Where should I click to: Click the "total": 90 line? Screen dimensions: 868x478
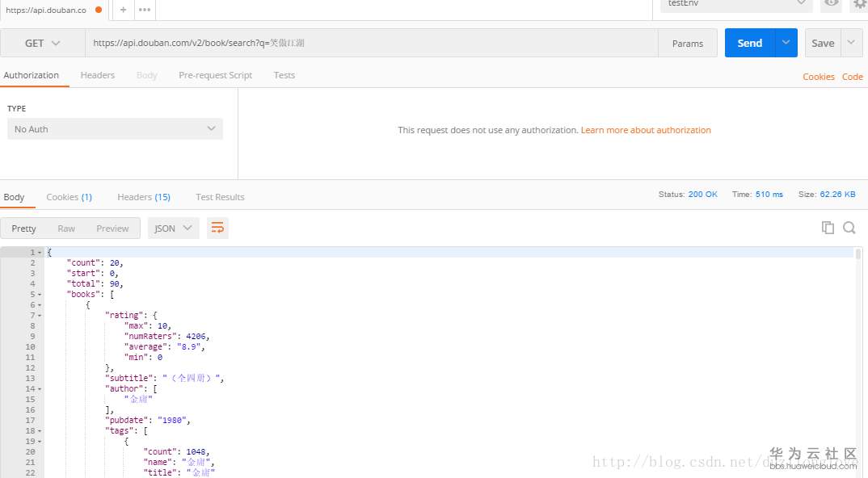click(x=95, y=284)
